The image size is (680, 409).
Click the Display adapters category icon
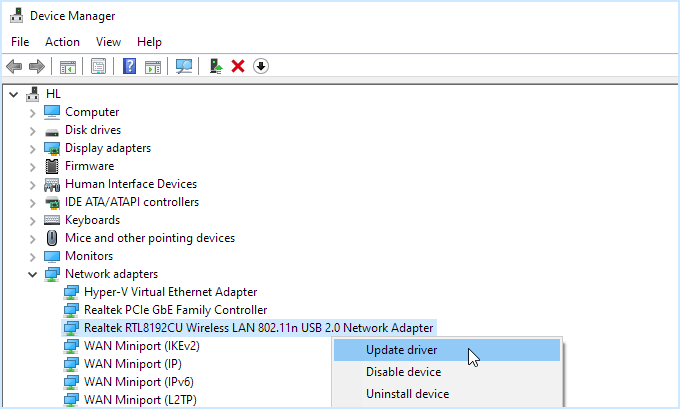tap(52, 148)
